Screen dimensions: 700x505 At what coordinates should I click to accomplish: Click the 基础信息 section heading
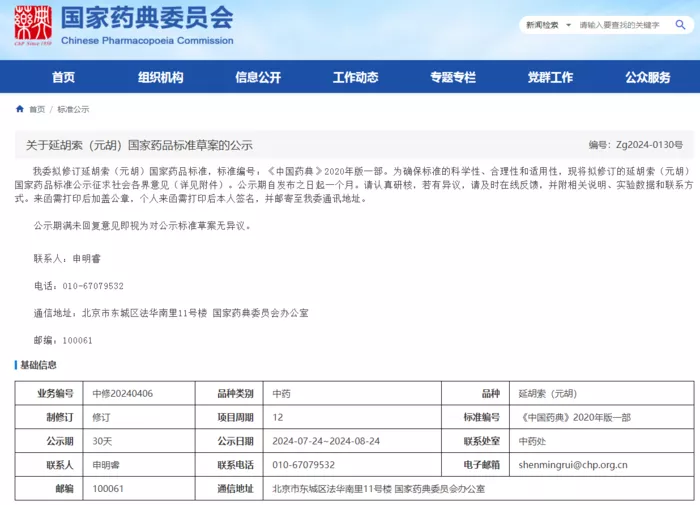(x=38, y=365)
